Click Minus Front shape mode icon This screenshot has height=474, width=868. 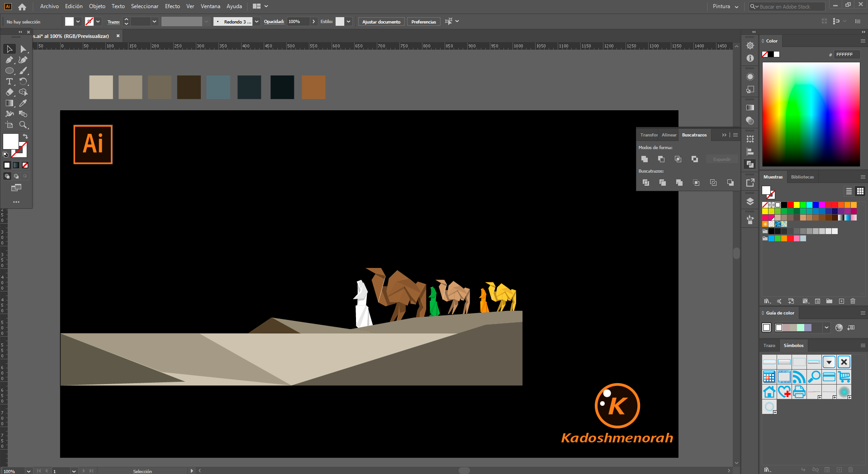(661, 159)
